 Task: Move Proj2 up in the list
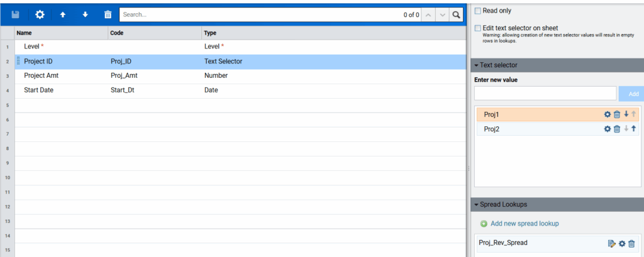633,129
